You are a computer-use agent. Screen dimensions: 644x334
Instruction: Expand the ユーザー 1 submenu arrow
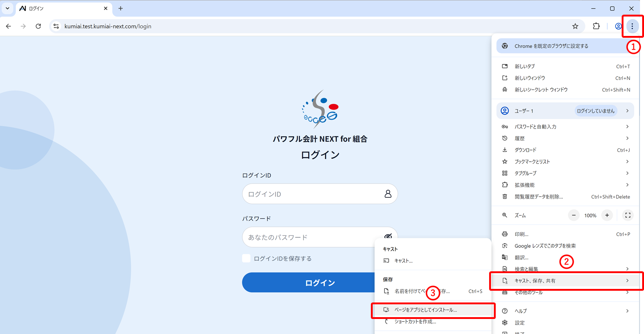(x=627, y=111)
